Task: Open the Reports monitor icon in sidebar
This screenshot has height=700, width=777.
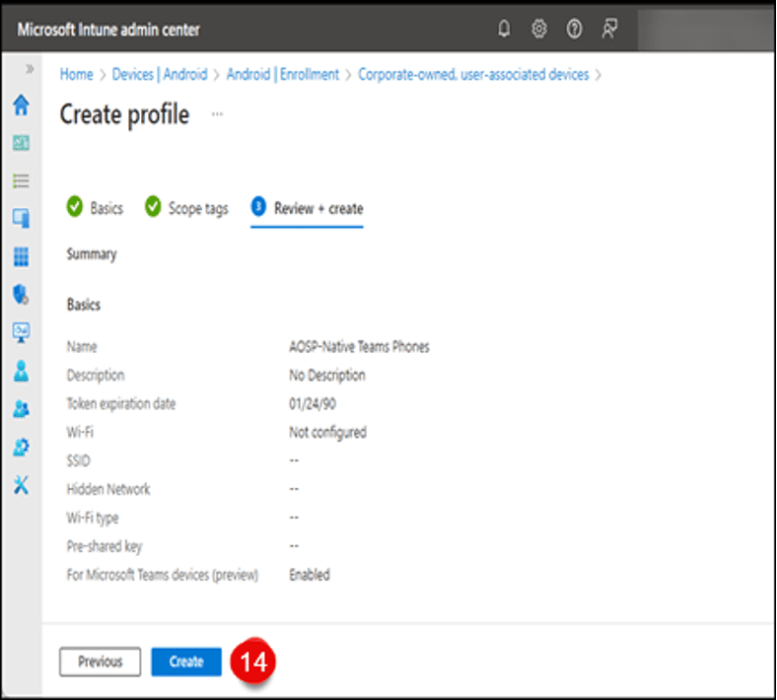Action: pyautogui.click(x=21, y=332)
